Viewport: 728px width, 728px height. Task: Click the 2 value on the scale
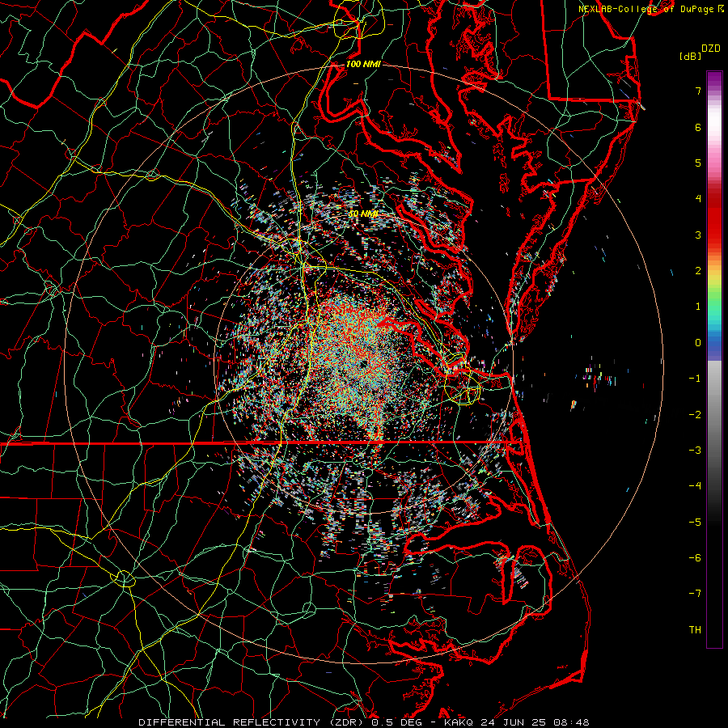coord(698,271)
